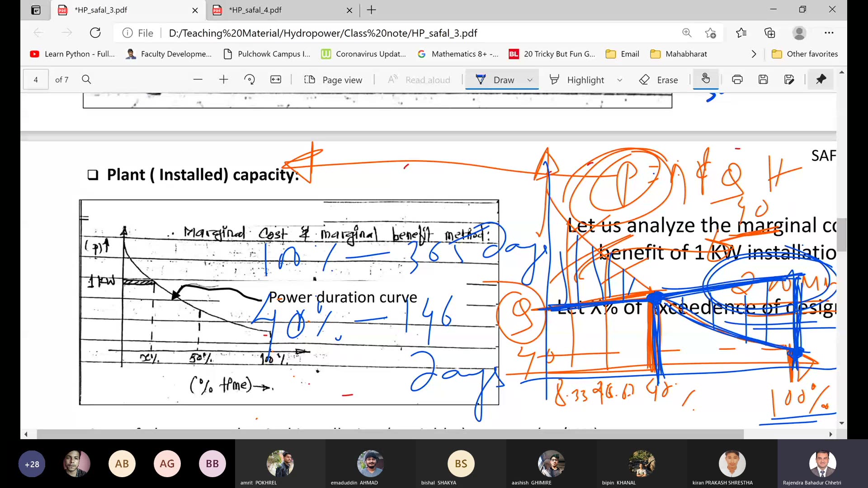Unpin the PDF toolbar
868x488 pixels.
(821, 80)
